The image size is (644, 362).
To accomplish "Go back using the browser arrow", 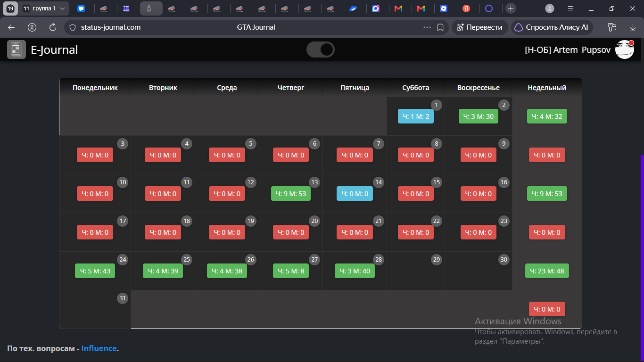I will [11, 27].
